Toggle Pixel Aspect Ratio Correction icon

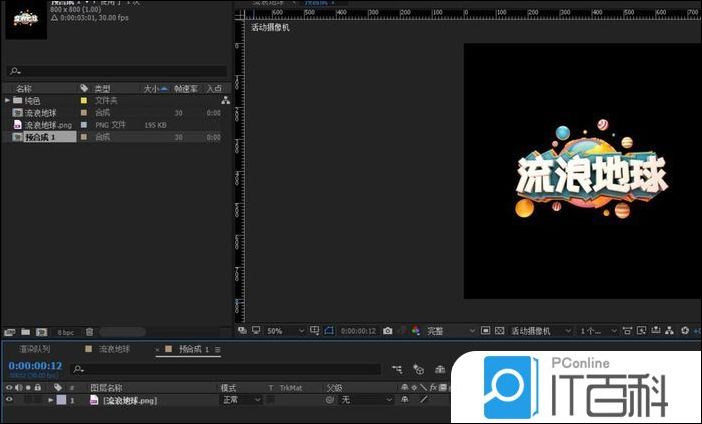coord(627,330)
